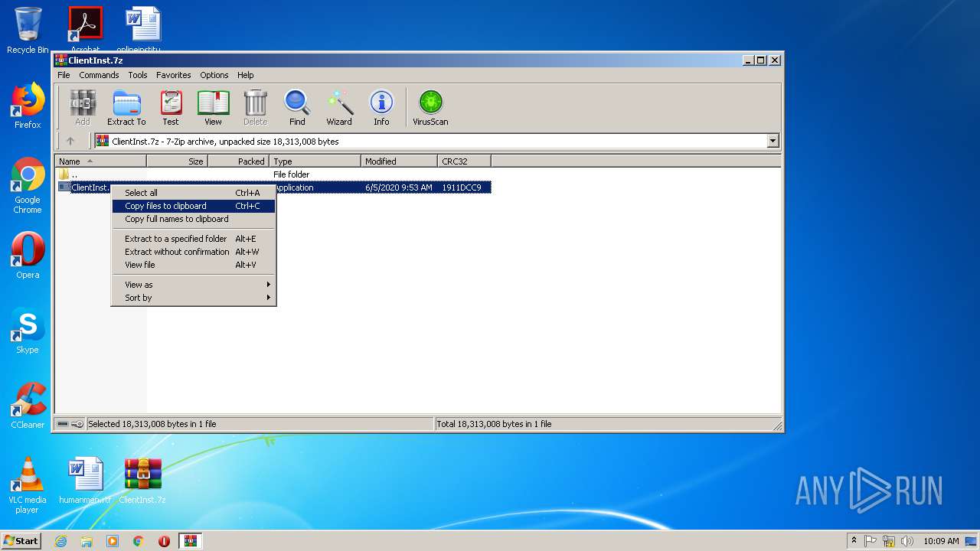Open Internet Explorer in taskbar
The width and height of the screenshot is (980, 551).
(60, 541)
